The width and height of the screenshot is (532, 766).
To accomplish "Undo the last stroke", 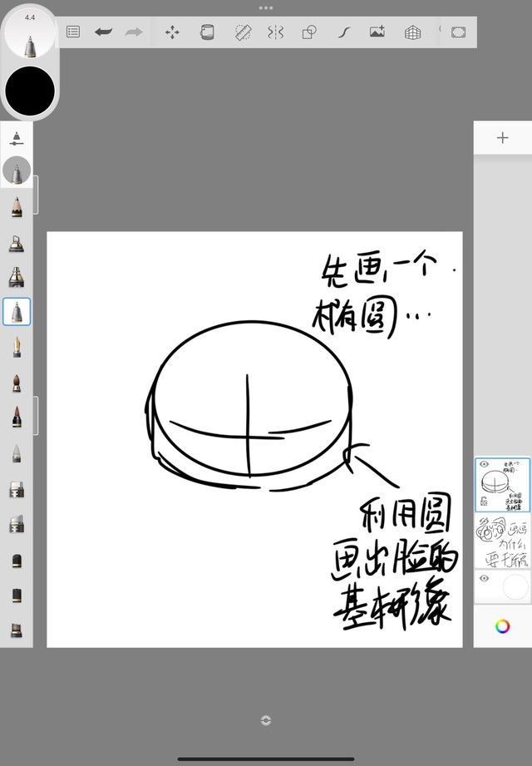I will click(x=103, y=32).
